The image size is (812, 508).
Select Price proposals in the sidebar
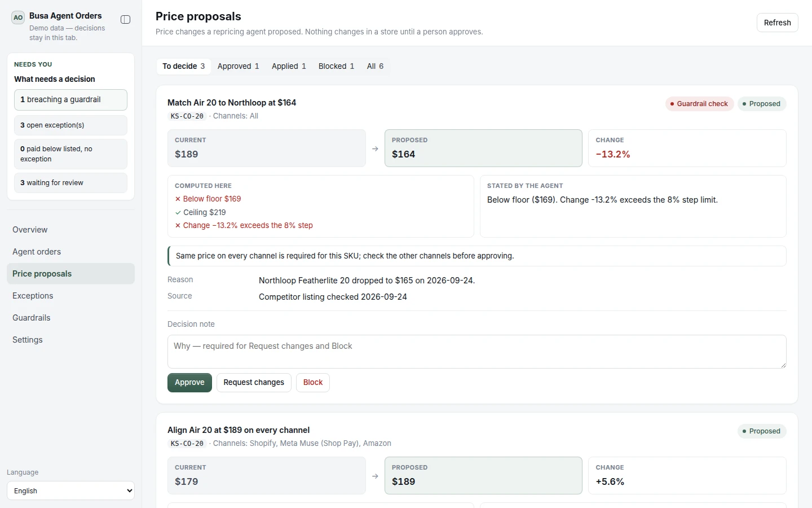pyautogui.click(x=70, y=274)
